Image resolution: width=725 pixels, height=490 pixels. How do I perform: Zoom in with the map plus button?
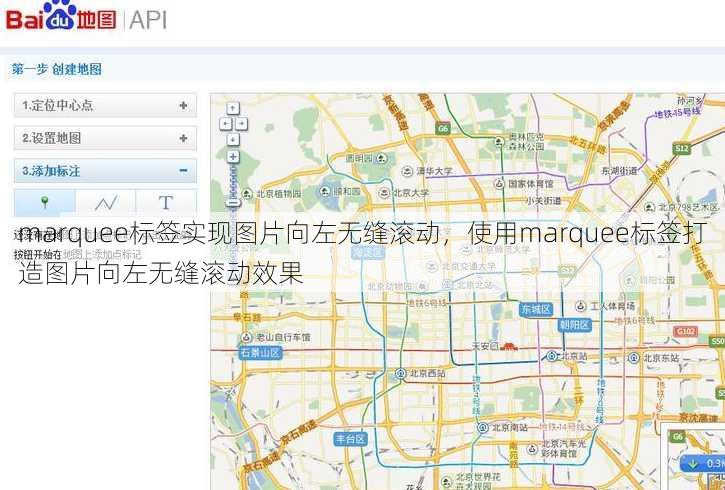click(233, 157)
